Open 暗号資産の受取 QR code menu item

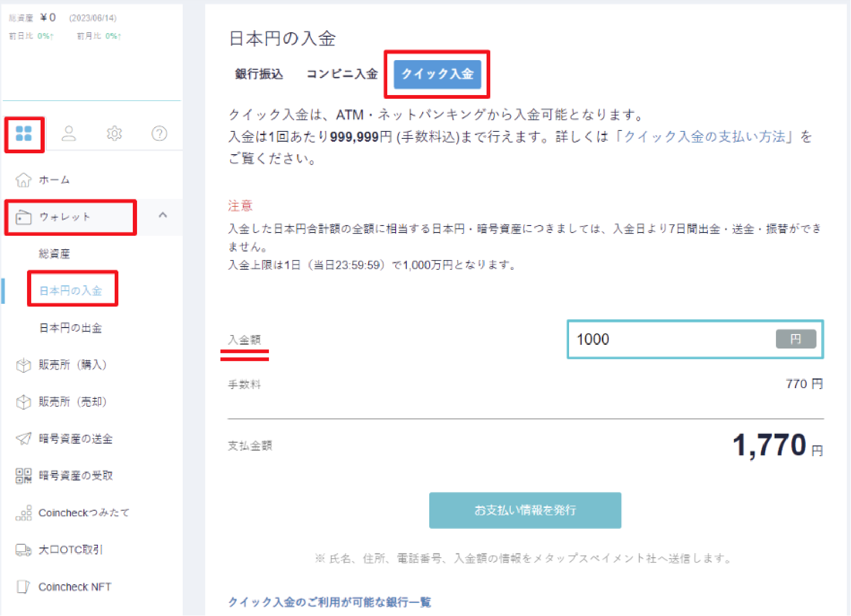pos(75,475)
